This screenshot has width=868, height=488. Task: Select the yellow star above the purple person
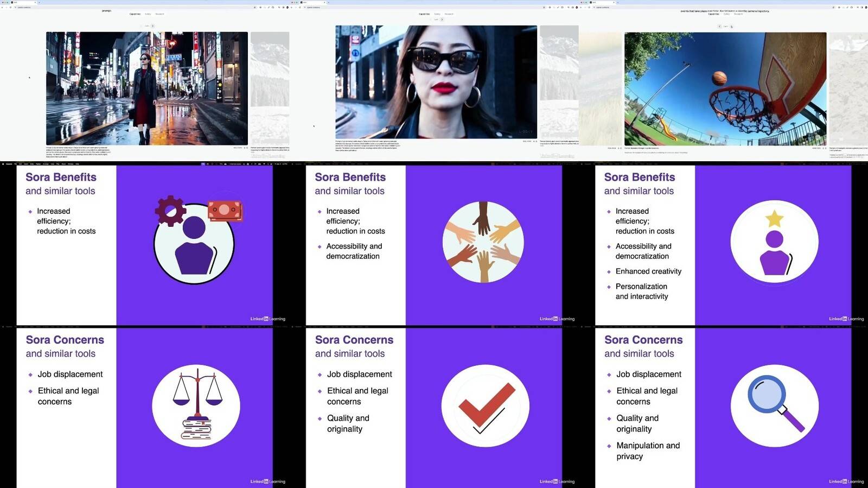point(774,219)
